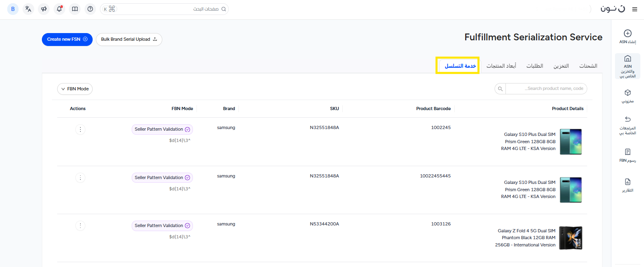Viewport: 644px width, 267px height.
Task: Expand the FBN Mode filter dropdown
Action: pyautogui.click(x=75, y=89)
